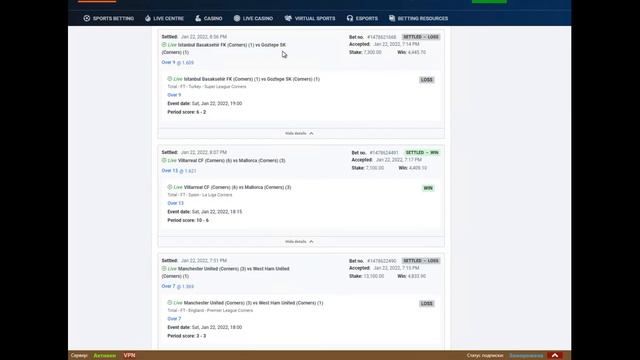Open the Live Casino menu
Image resolution: width=640 pixels, height=360 pixels.
tap(253, 18)
